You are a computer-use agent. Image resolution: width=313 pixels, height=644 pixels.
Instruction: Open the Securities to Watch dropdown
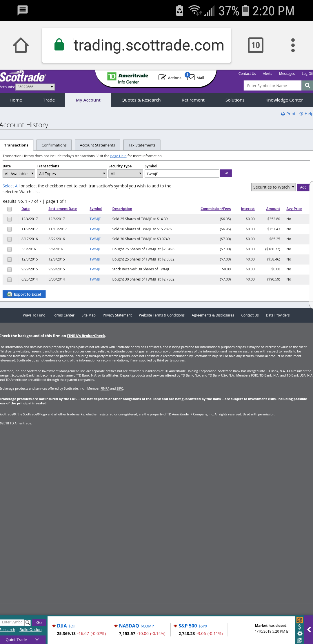(273, 187)
